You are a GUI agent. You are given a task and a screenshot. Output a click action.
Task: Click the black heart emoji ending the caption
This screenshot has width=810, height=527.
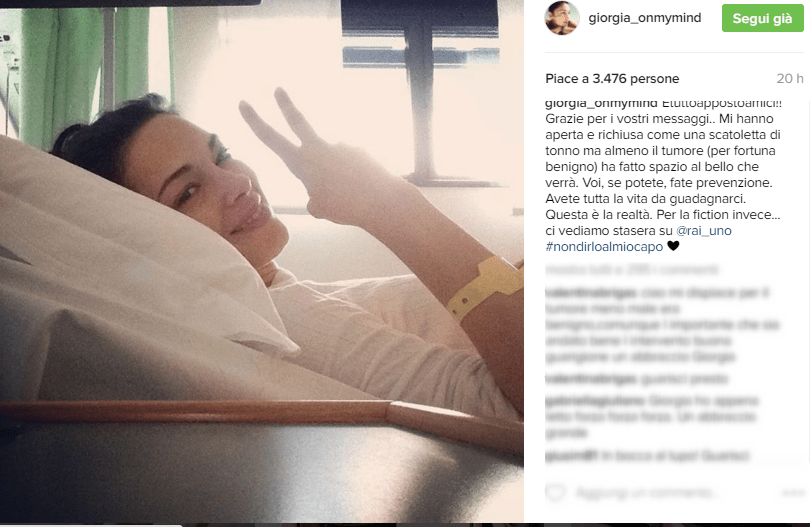[x=673, y=246]
